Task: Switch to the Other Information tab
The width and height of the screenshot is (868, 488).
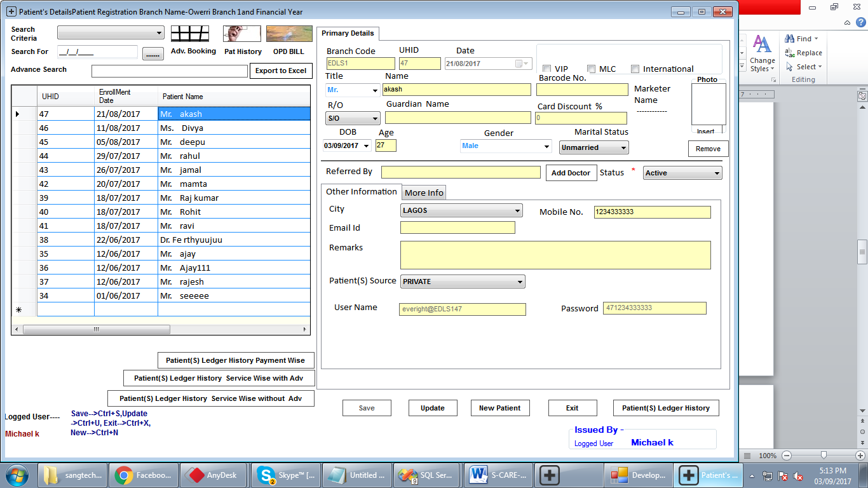Action: (x=361, y=192)
